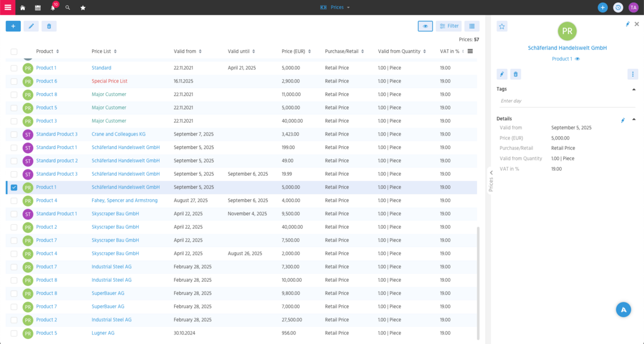Toggle the eye preview button above the table
The image size is (644, 344).
(x=425, y=26)
